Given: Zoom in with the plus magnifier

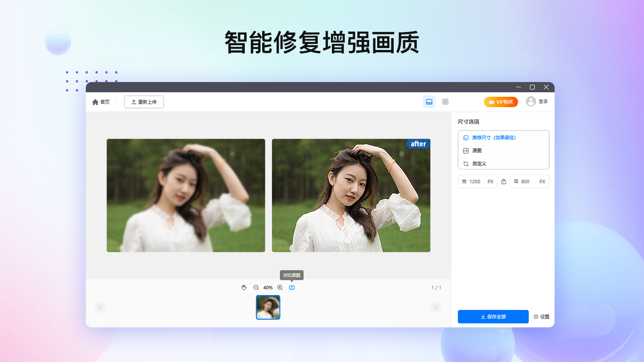Looking at the screenshot, I should (x=280, y=288).
